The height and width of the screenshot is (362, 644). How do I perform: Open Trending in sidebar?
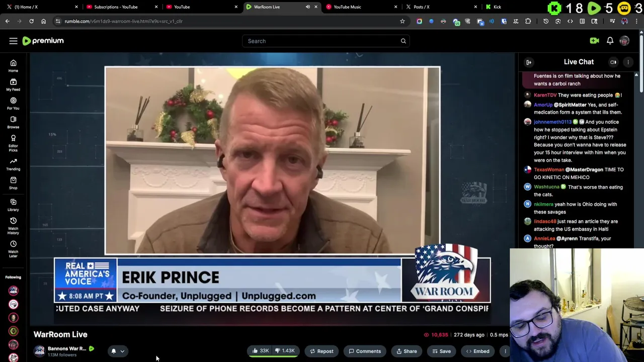(x=13, y=164)
